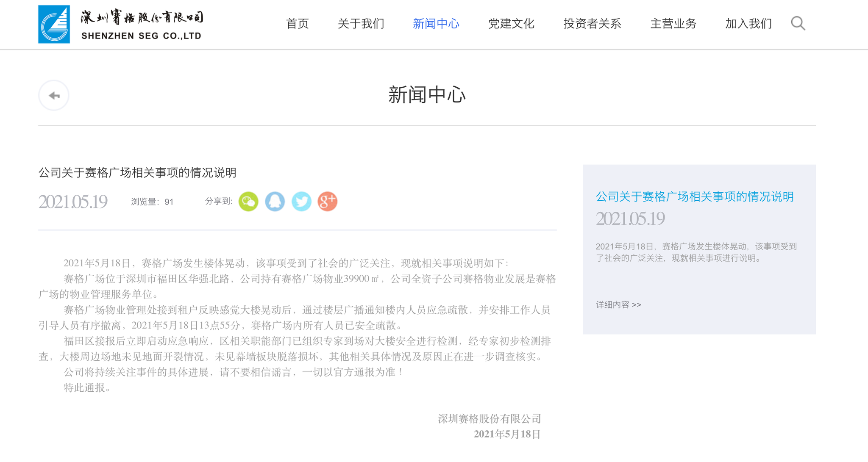Open the search magnifier icon
Viewport: 868px width, 462px height.
[x=798, y=23]
